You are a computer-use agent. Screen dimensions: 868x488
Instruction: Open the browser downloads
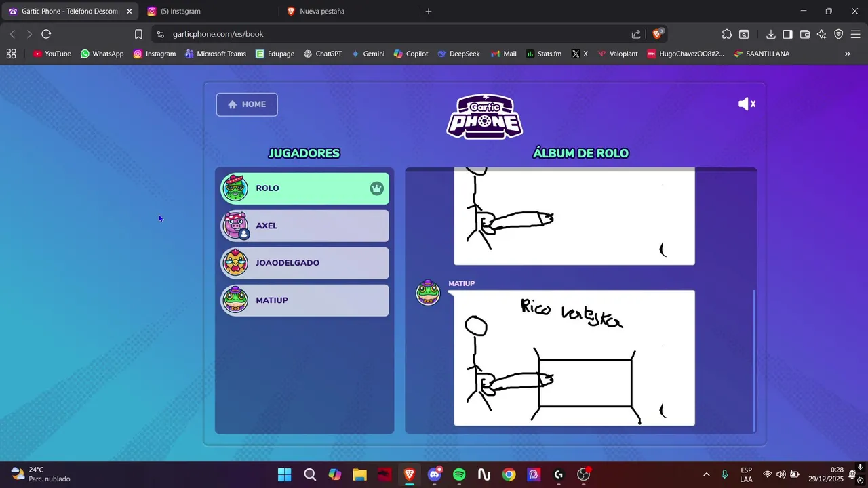(771, 34)
